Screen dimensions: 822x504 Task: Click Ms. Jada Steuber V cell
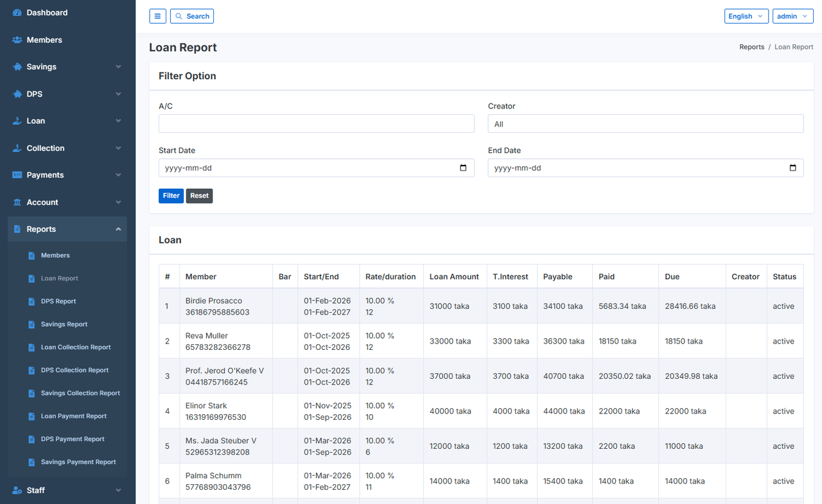226,446
